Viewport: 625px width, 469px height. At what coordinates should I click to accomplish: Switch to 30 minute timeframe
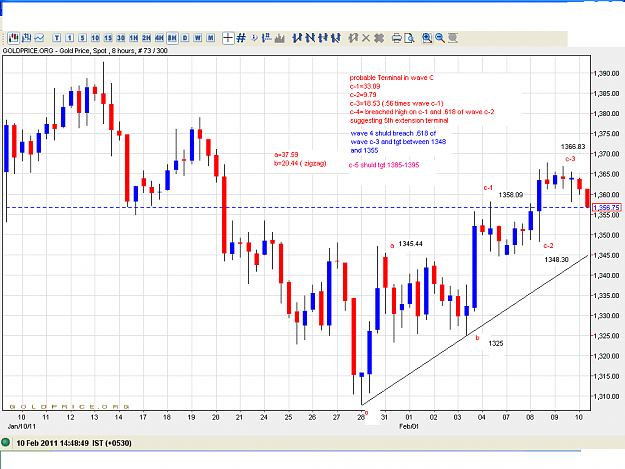click(x=120, y=38)
